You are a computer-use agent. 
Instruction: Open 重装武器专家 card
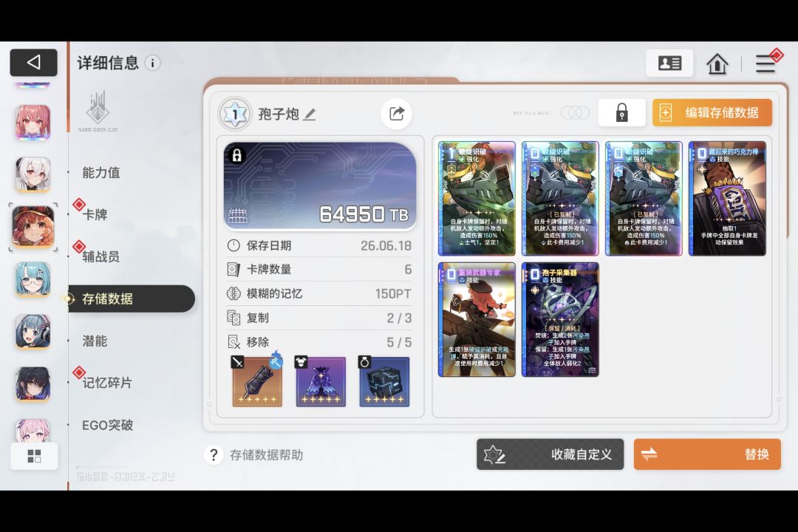(477, 320)
